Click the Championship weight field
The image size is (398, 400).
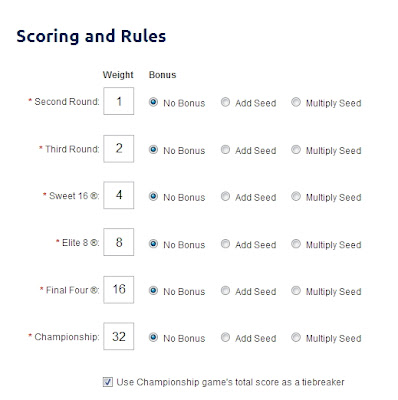[x=119, y=336]
